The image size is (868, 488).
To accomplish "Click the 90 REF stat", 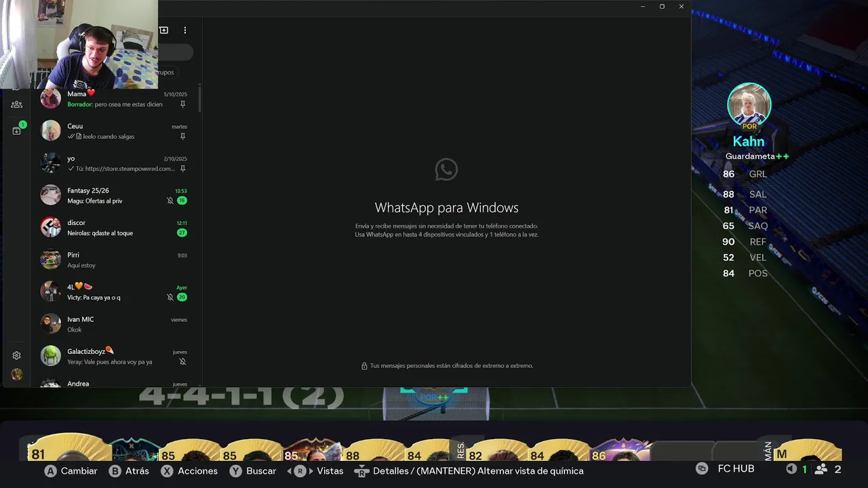I will [744, 241].
